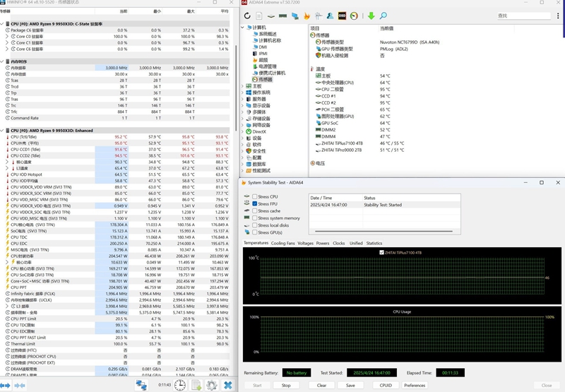Click the green download arrow icon
This screenshot has height=392, width=565.
[x=371, y=16]
